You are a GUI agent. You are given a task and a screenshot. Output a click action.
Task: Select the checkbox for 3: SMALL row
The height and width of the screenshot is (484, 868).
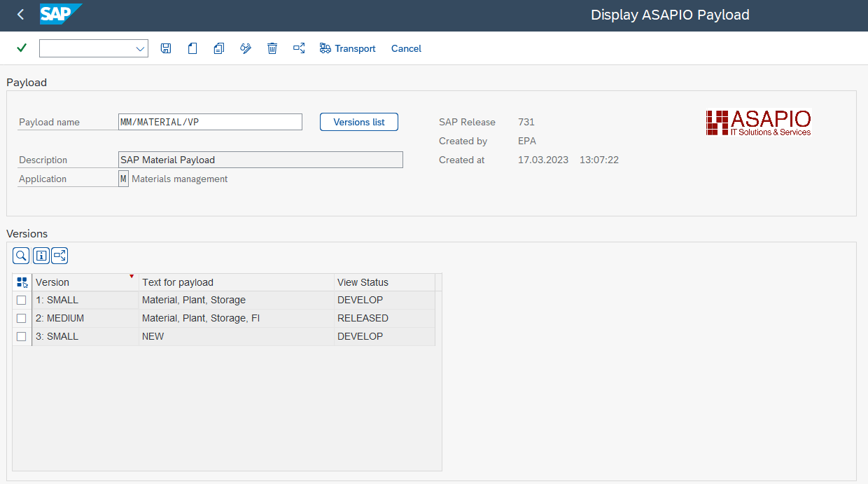coord(22,336)
